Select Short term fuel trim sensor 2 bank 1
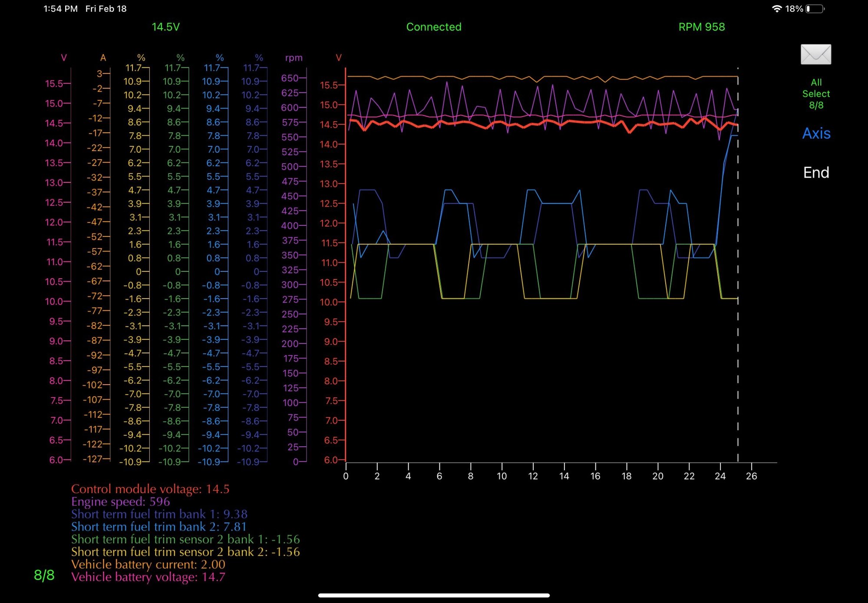The image size is (868, 603). click(x=185, y=539)
